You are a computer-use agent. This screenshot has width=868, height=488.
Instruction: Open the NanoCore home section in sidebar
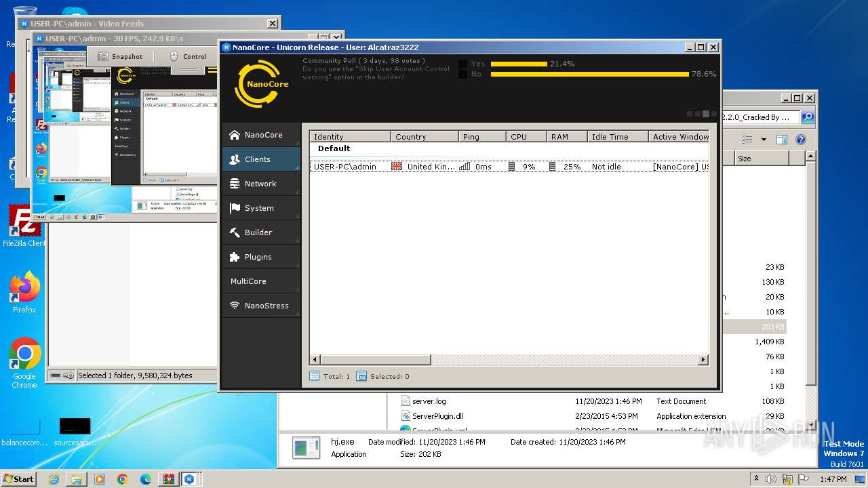pyautogui.click(x=261, y=135)
